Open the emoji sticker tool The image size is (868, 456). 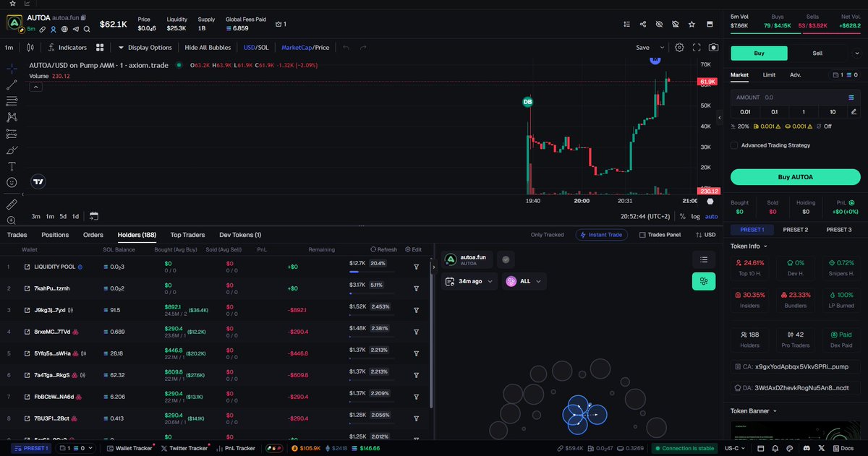(x=12, y=182)
